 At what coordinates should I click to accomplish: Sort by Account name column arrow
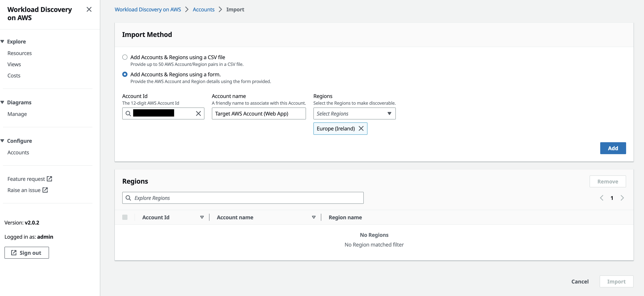coord(313,217)
